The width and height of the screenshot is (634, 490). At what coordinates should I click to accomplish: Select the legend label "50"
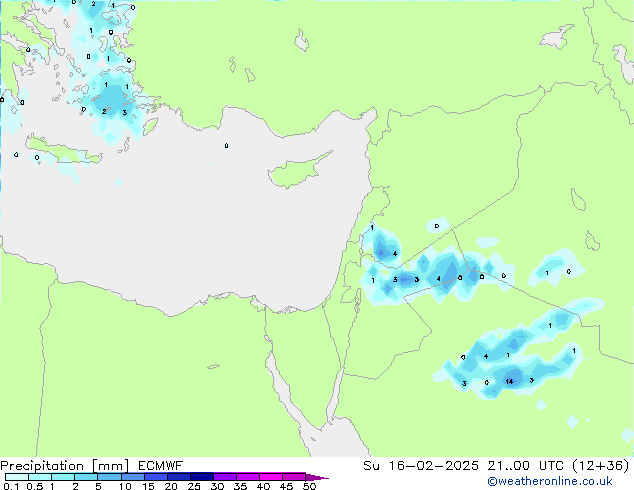309,486
